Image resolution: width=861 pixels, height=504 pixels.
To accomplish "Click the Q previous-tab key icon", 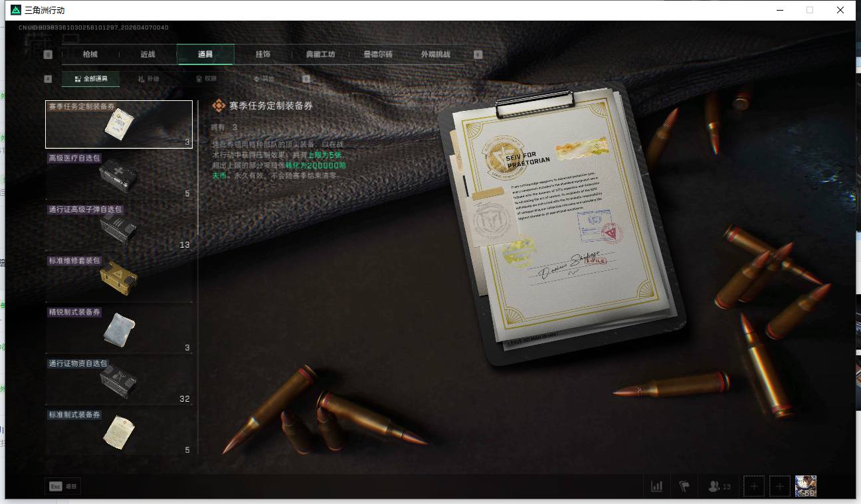I will click(48, 54).
